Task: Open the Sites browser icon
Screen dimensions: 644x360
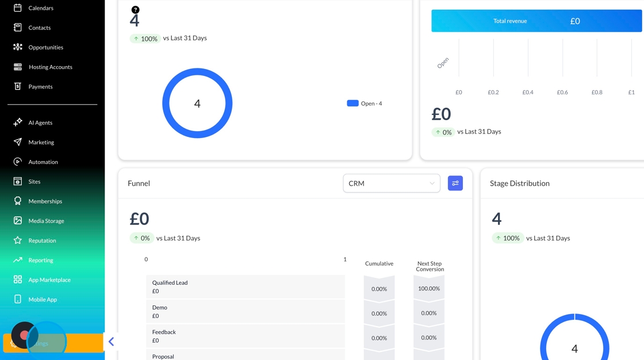Action: pyautogui.click(x=18, y=181)
